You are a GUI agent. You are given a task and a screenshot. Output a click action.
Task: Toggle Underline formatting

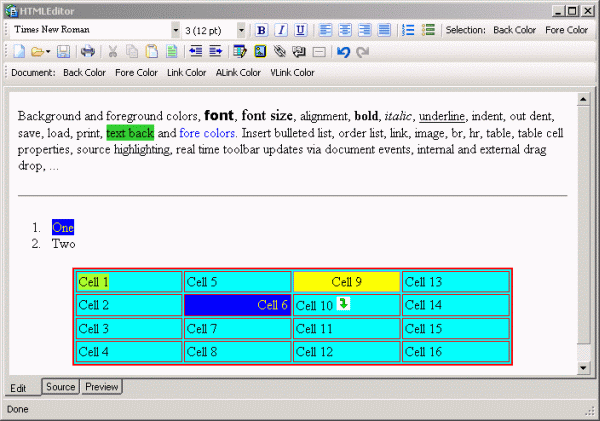pos(301,30)
